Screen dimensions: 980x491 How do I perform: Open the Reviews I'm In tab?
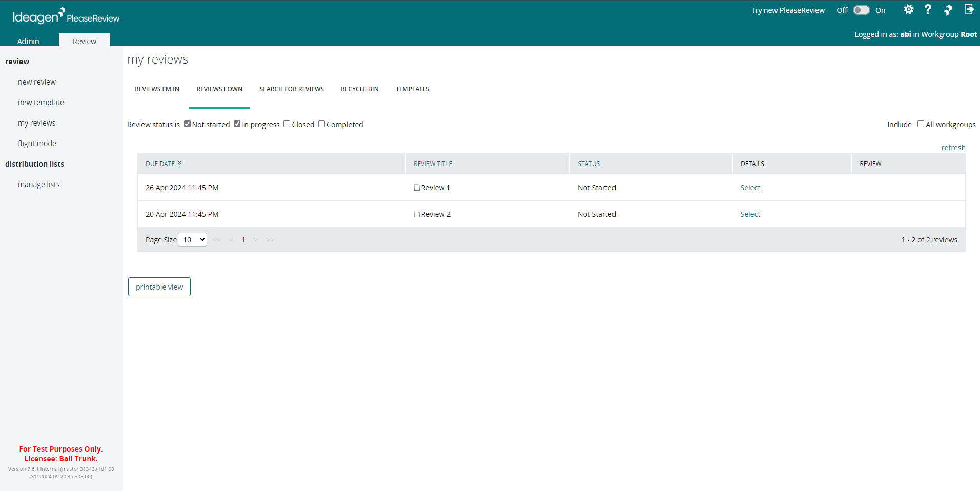157,89
